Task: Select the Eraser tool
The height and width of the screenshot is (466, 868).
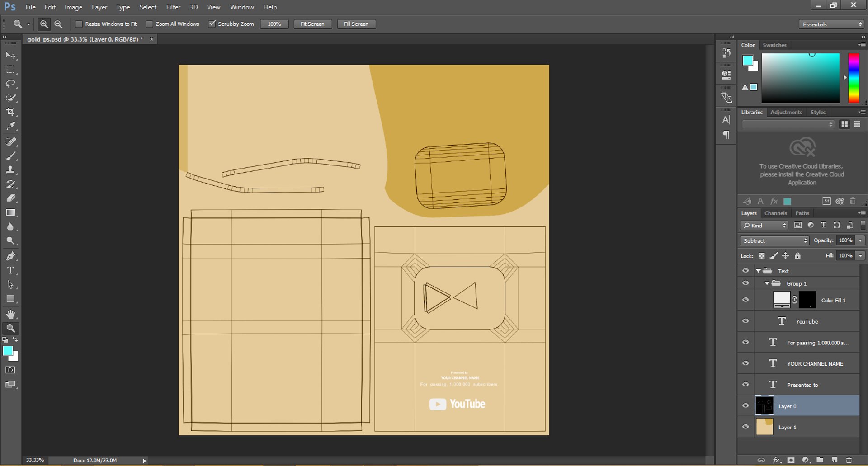Action: coord(10,198)
